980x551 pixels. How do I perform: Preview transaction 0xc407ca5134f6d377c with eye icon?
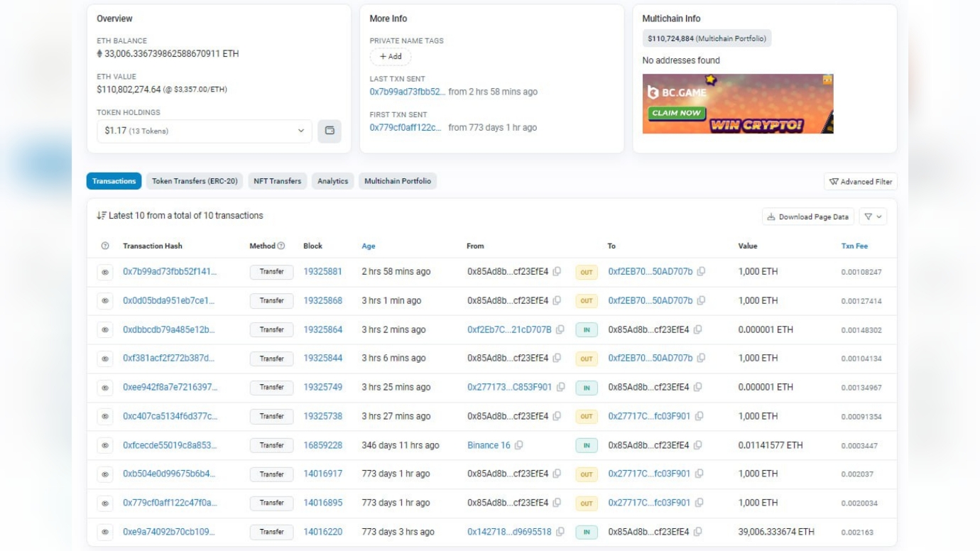coord(105,417)
